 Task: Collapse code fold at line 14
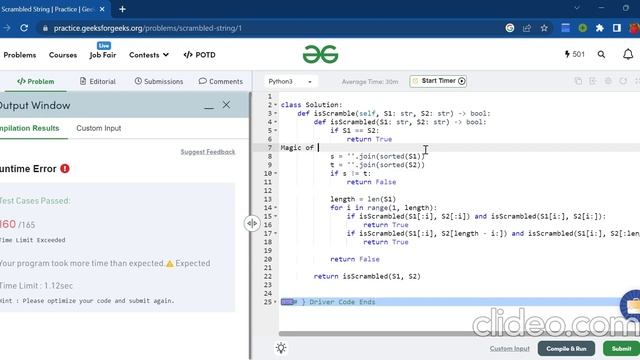pos(276,208)
